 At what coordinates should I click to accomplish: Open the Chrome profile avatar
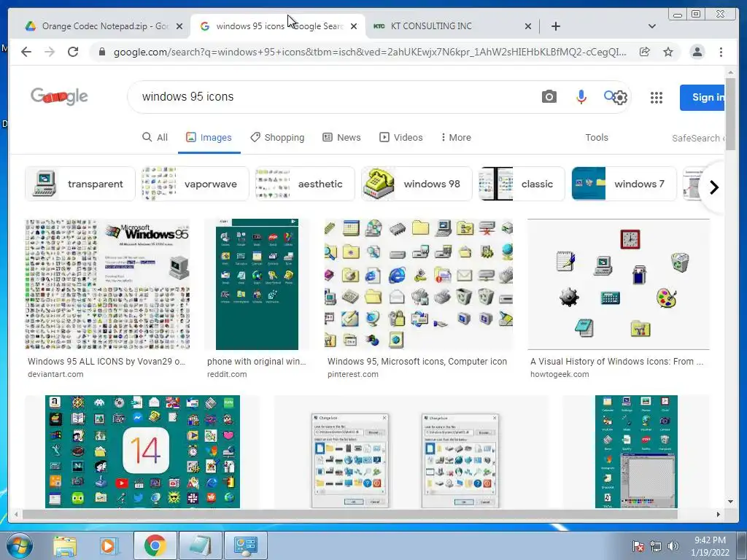click(697, 52)
